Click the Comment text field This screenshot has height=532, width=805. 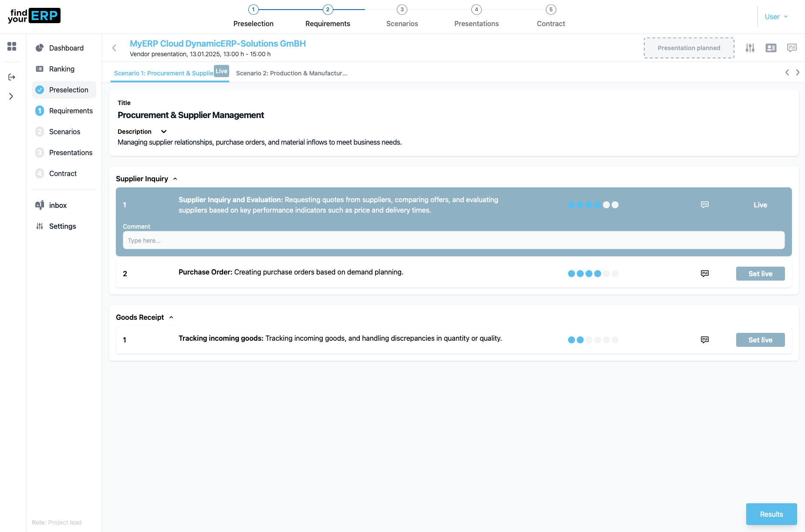(x=453, y=241)
